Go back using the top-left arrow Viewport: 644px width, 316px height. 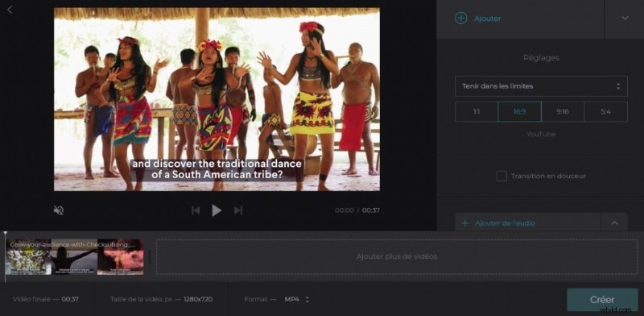pos(10,10)
